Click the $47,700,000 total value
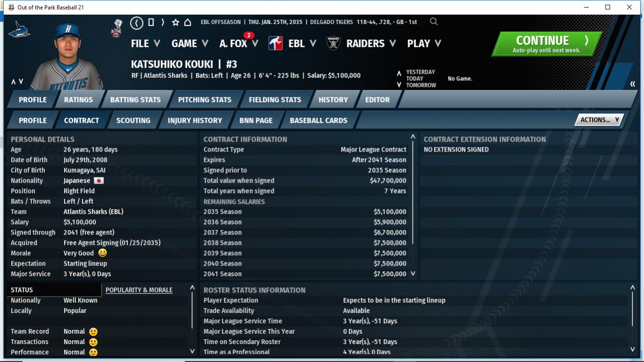Image resolution: width=644 pixels, height=362 pixels. pos(388,180)
